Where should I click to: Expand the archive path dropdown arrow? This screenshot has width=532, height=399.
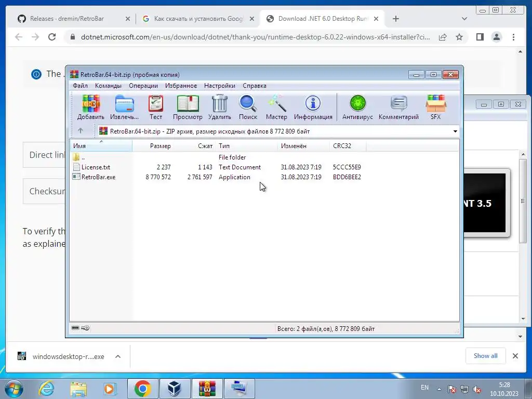click(x=455, y=131)
